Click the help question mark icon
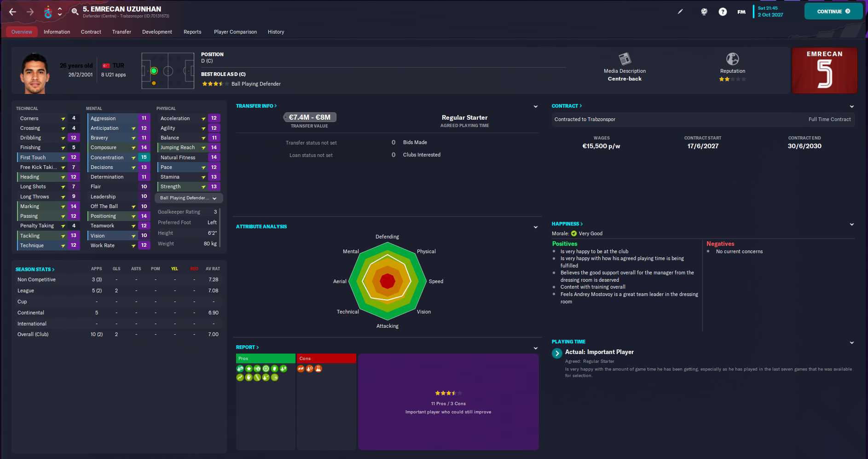868x459 pixels. pos(722,12)
